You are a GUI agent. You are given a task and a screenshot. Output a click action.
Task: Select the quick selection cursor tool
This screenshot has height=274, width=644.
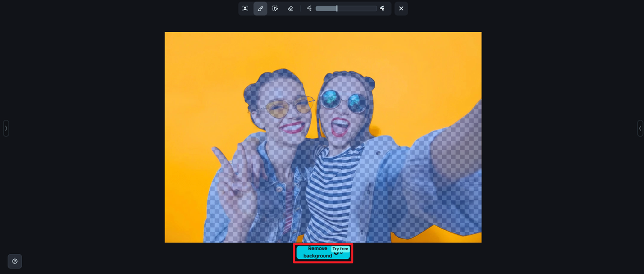[x=275, y=9]
